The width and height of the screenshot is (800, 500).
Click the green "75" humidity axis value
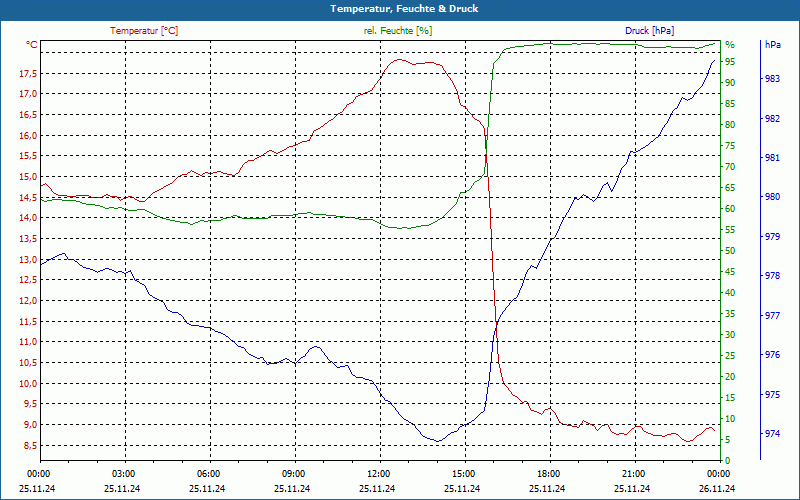[x=730, y=146]
